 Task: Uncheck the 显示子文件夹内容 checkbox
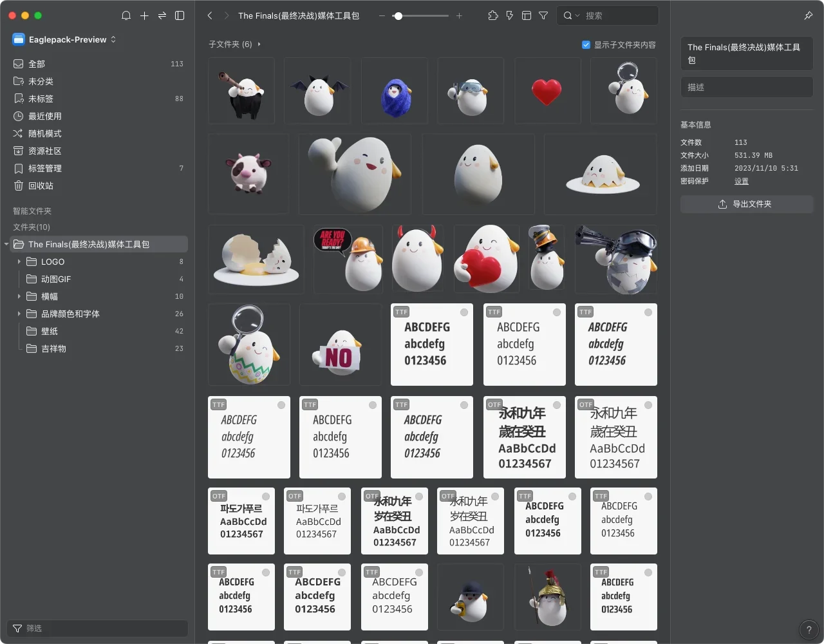pyautogui.click(x=586, y=44)
